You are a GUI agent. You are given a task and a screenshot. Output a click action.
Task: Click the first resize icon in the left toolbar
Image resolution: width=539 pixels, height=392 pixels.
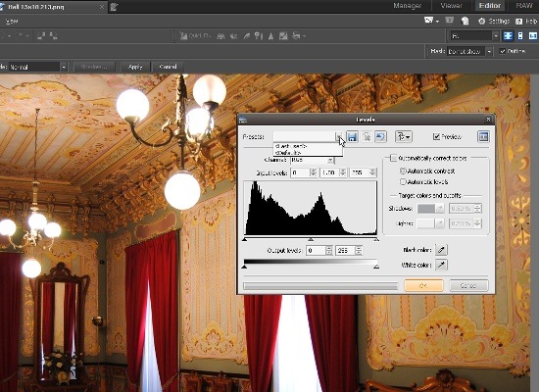[x=41, y=35]
